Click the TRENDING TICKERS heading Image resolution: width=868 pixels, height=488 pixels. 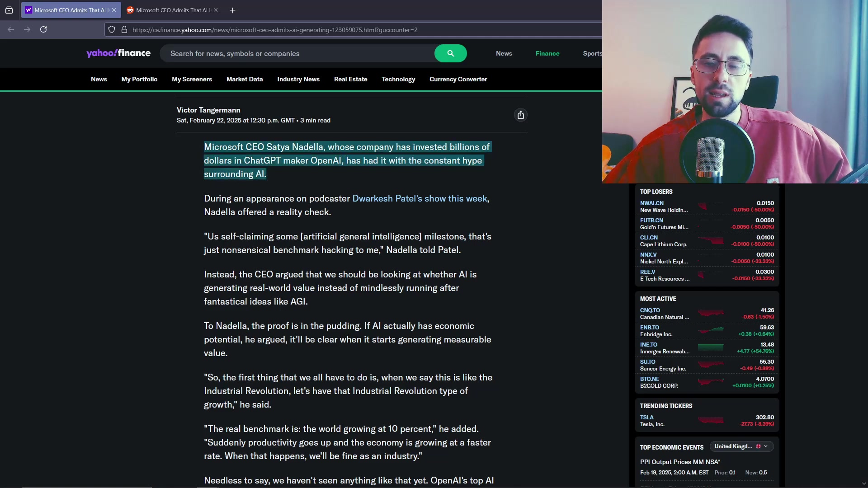pyautogui.click(x=666, y=406)
